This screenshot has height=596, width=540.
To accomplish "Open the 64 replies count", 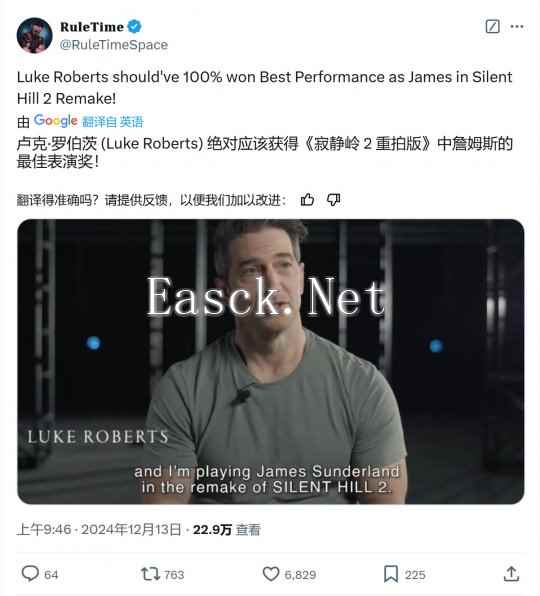I will coord(51,575).
